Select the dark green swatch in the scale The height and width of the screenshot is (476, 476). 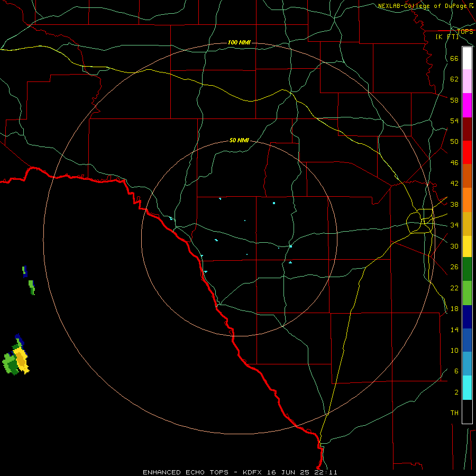pos(467,269)
